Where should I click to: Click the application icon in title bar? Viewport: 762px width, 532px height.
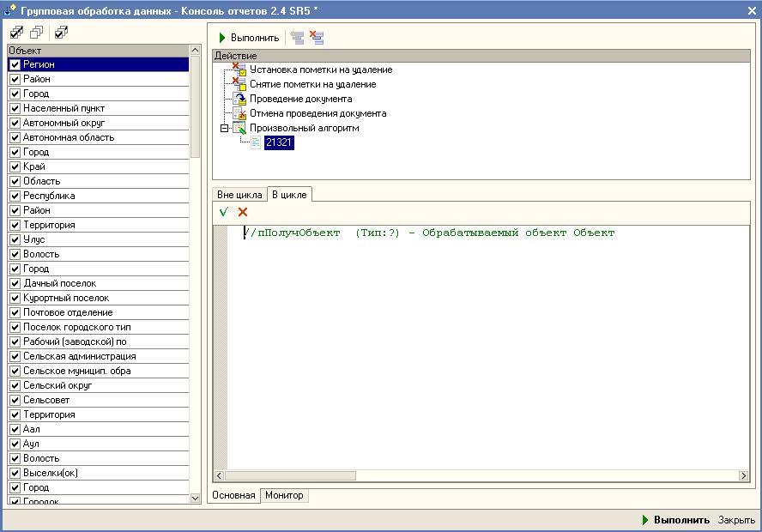pyautogui.click(x=9, y=9)
